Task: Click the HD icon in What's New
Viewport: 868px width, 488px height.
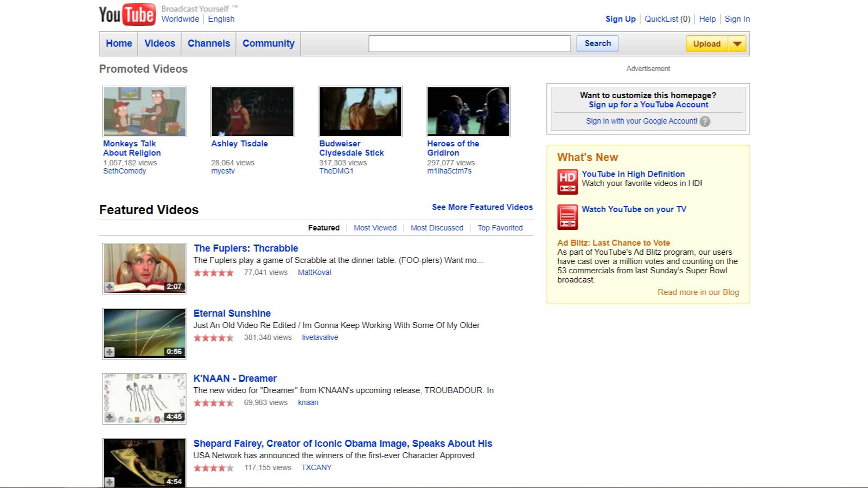Action: coord(567,182)
